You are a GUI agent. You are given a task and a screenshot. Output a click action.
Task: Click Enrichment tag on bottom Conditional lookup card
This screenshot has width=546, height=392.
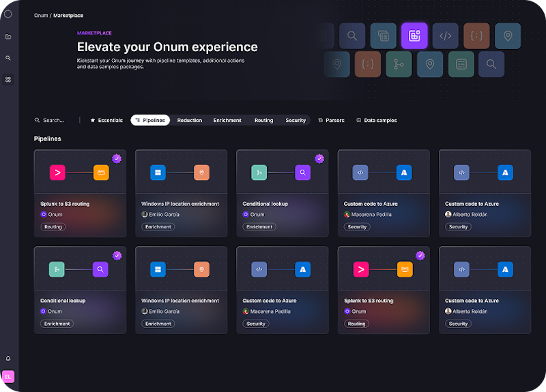pos(57,324)
